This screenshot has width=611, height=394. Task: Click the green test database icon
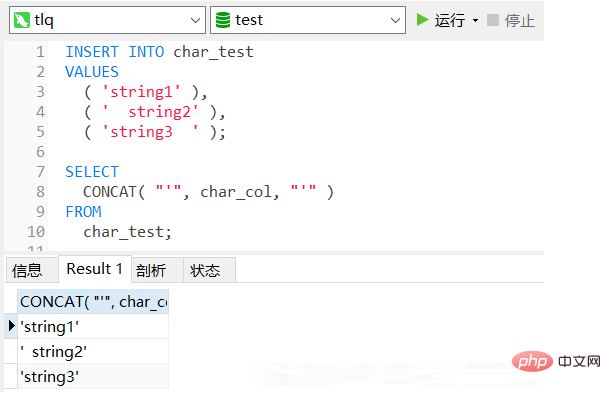coord(223,20)
